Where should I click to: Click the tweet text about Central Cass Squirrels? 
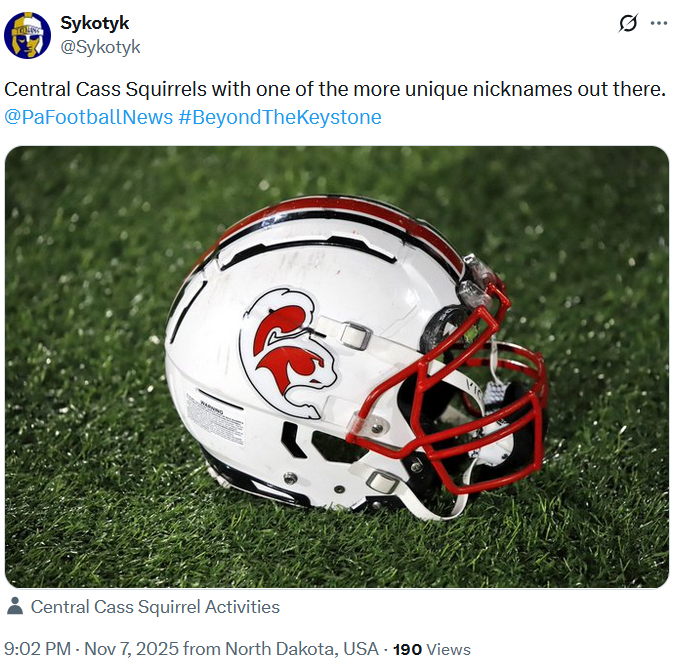point(335,89)
